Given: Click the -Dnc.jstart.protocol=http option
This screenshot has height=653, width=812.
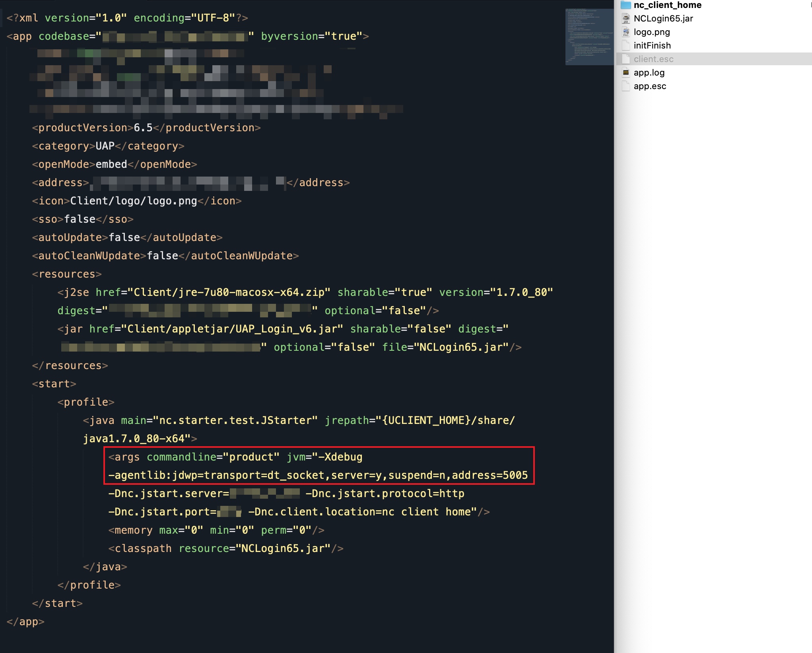Looking at the screenshot, I should point(385,494).
